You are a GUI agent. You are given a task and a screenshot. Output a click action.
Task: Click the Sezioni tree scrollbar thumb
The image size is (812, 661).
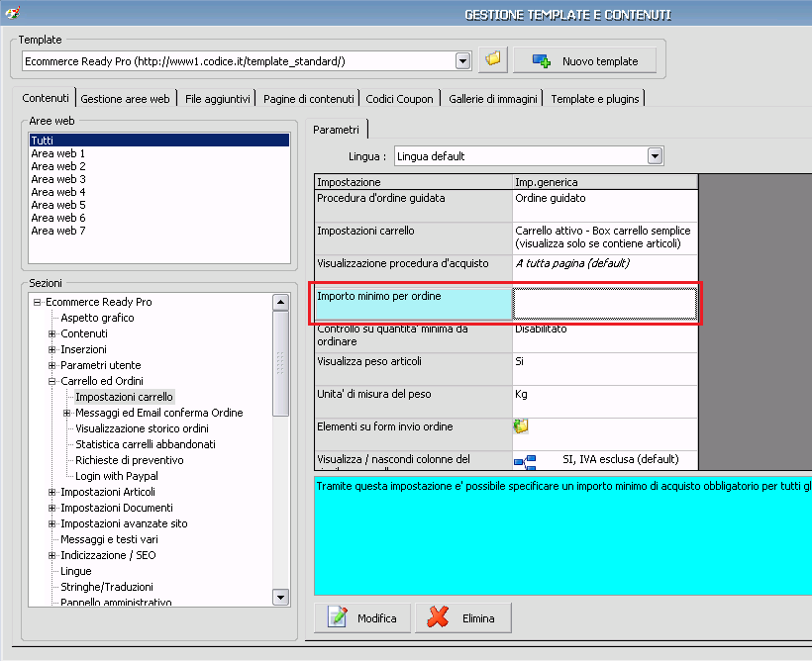280,363
